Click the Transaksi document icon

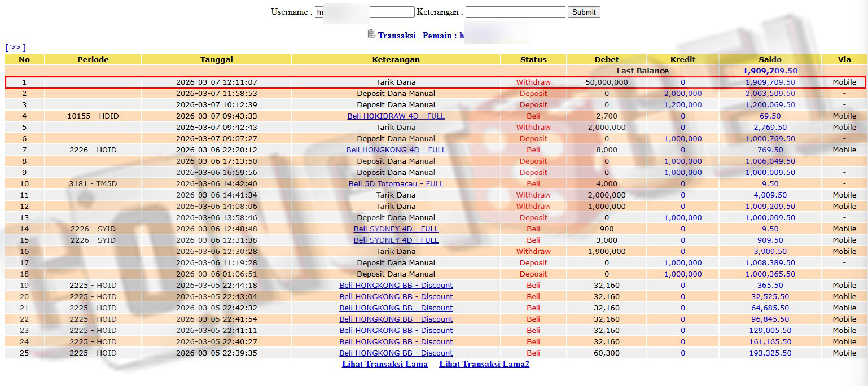[371, 34]
